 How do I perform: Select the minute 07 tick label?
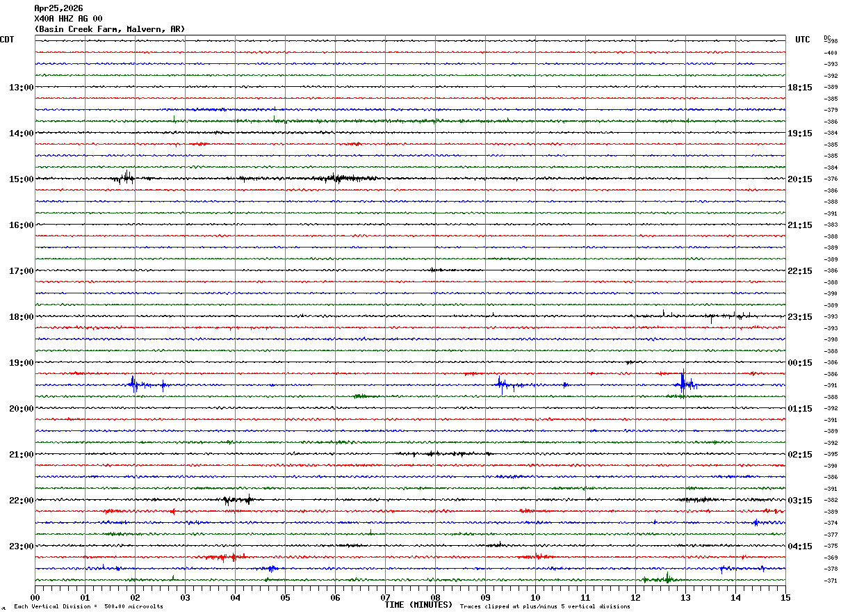point(385,597)
